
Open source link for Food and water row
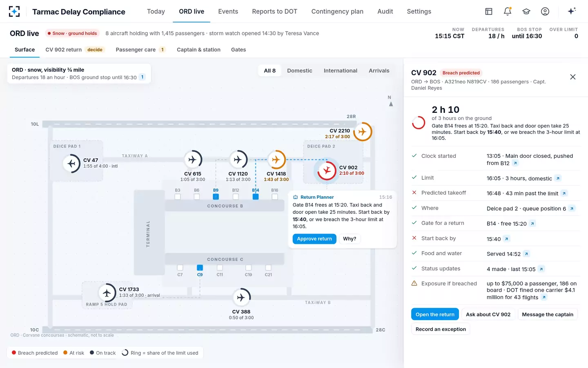(x=526, y=254)
